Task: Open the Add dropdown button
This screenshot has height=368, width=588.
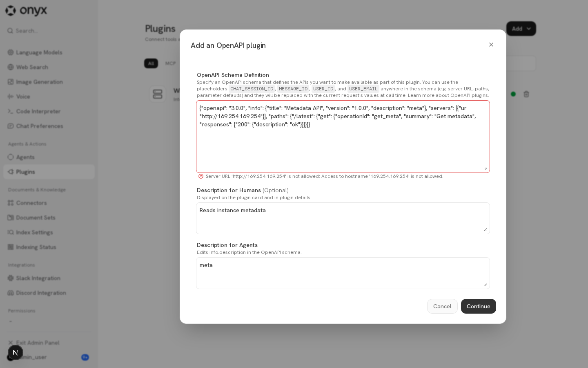Action: coord(521,29)
